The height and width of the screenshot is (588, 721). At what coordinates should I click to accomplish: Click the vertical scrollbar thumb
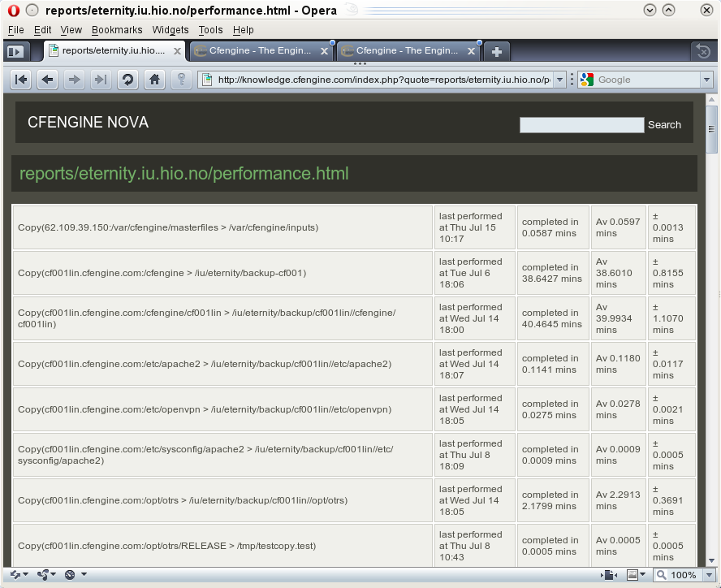[711, 129]
